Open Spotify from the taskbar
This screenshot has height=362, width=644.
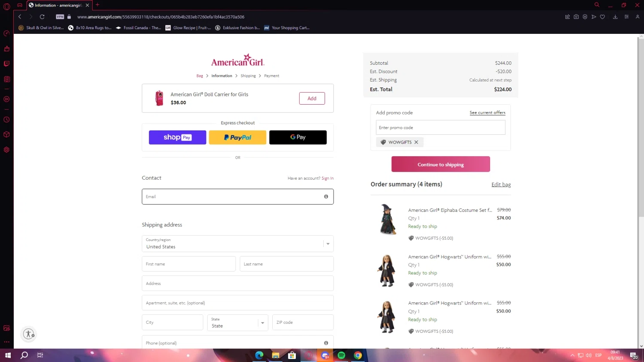(341, 355)
